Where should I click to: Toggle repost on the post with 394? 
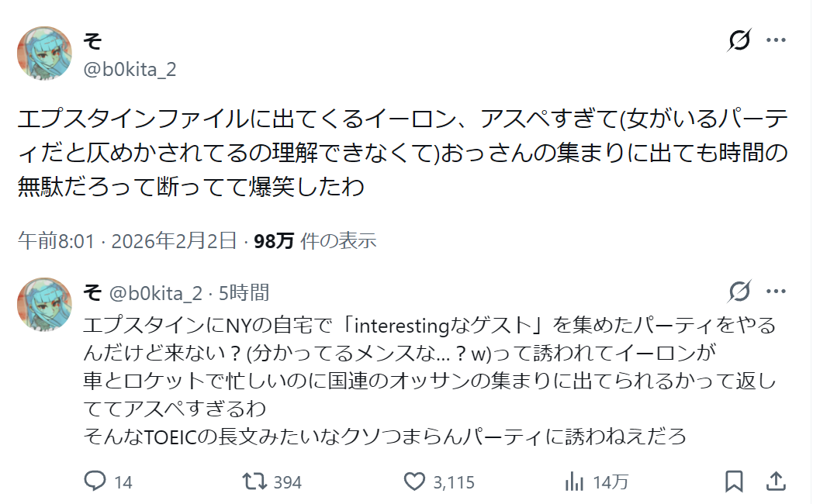[254, 482]
